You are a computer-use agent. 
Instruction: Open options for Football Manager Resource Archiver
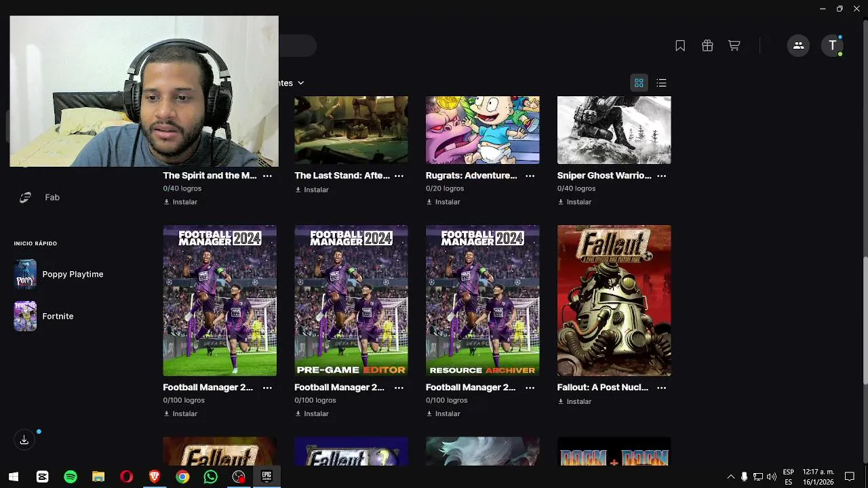(x=530, y=388)
